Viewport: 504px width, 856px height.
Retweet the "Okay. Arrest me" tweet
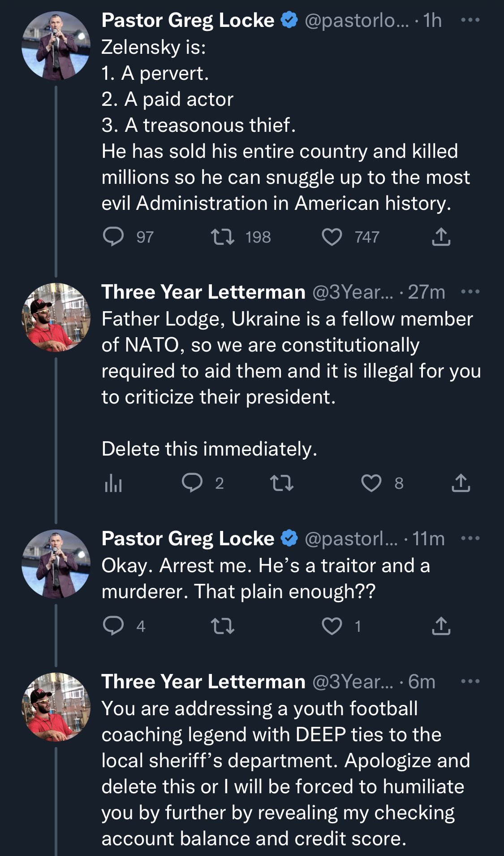(223, 626)
